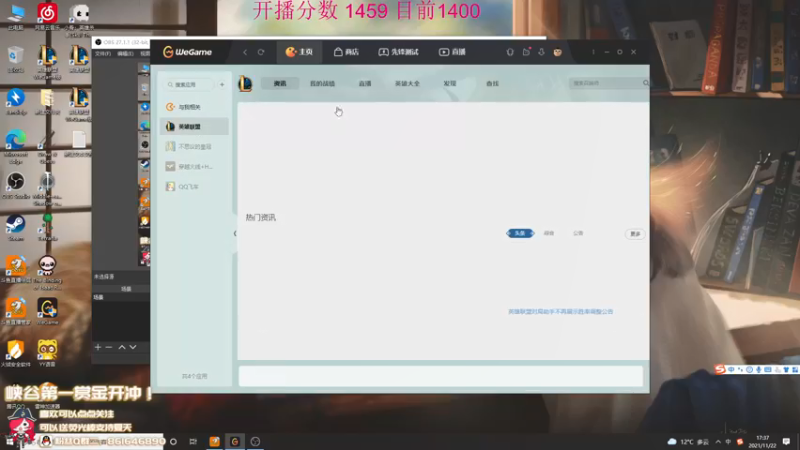Image resolution: width=800 pixels, height=450 pixels.
Task: Select QQ飞车 in the sidebar
Action: coord(194,187)
